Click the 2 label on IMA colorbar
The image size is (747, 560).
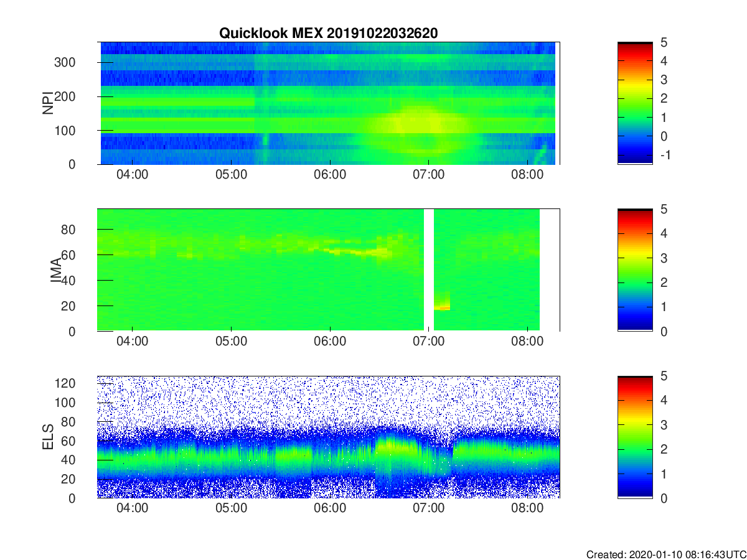663,282
